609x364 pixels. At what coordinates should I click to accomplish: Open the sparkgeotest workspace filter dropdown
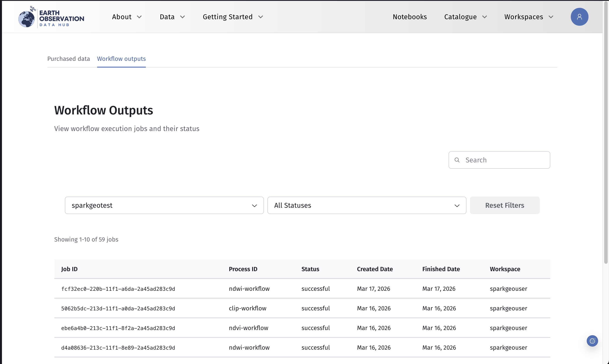[x=164, y=205]
